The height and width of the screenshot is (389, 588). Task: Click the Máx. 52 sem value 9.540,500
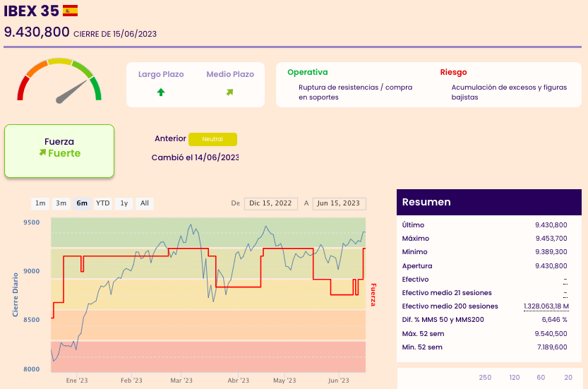point(551,333)
